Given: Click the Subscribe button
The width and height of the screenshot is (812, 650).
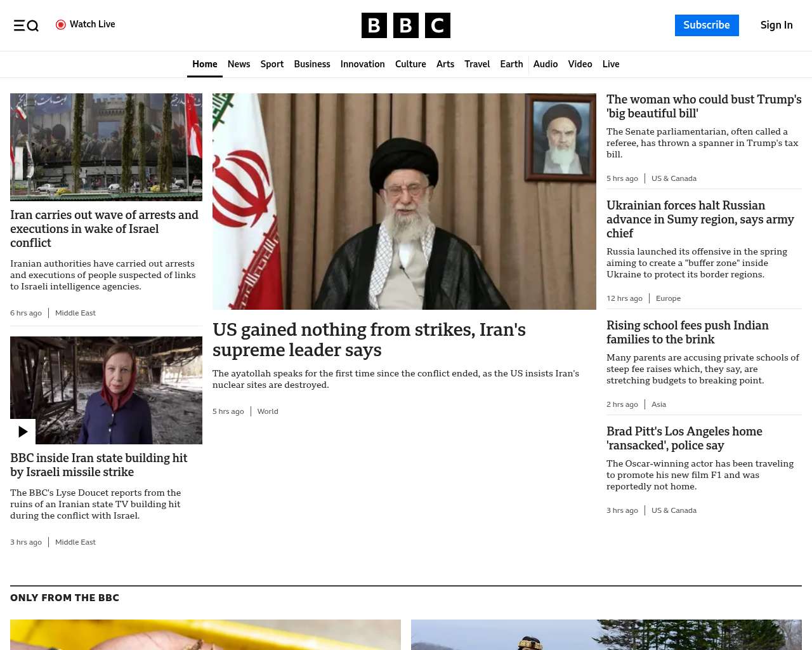Looking at the screenshot, I should (707, 25).
